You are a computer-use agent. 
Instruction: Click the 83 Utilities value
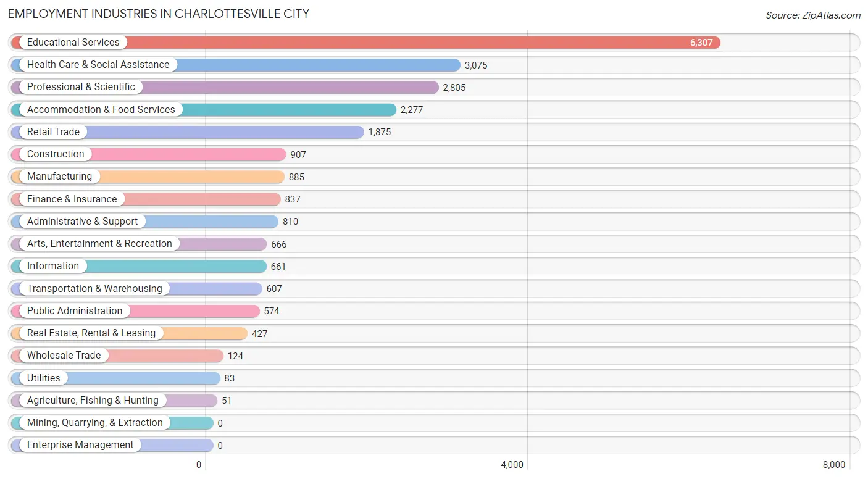[230, 378]
